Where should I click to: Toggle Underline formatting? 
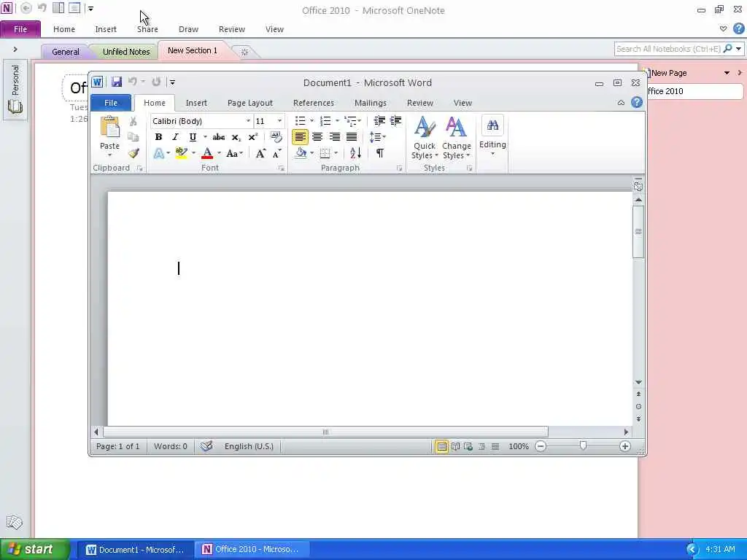tap(193, 137)
